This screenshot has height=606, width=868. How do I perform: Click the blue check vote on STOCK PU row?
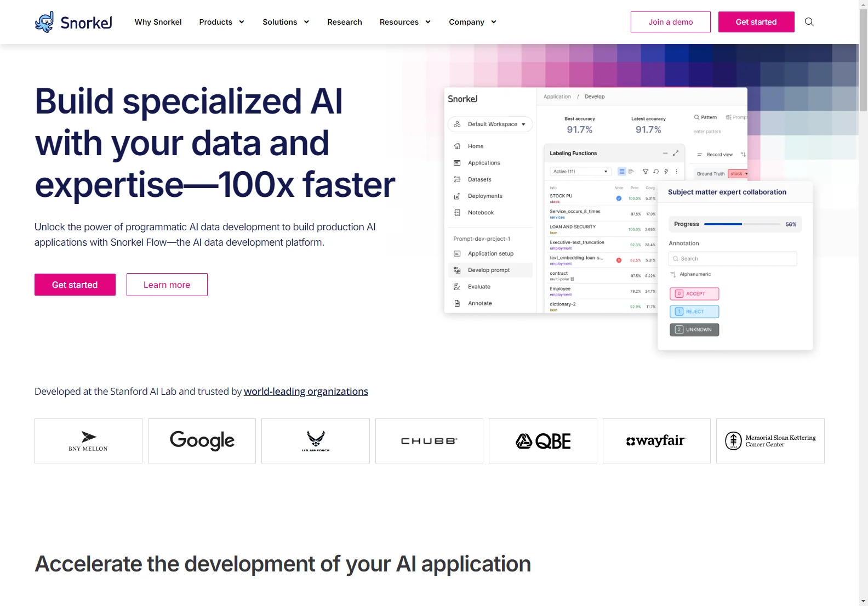[x=619, y=198]
